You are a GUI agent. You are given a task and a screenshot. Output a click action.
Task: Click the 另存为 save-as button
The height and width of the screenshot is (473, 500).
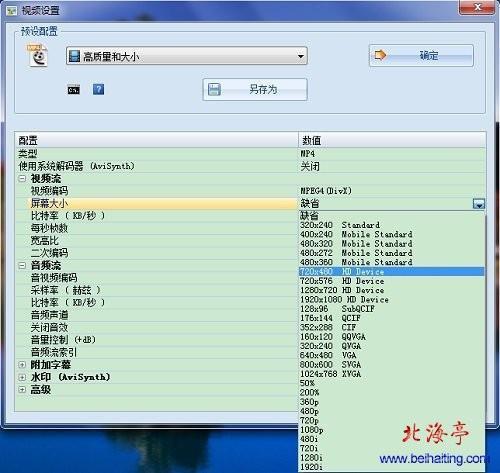click(x=255, y=89)
